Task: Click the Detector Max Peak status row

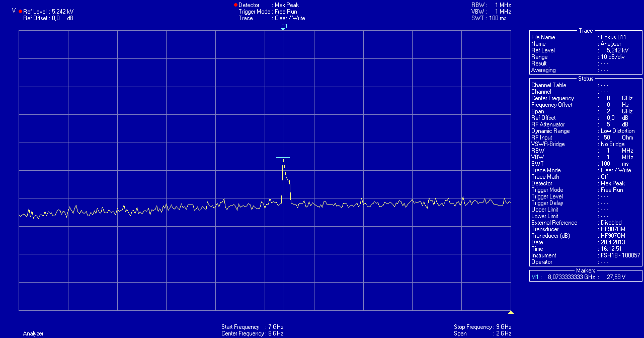Action: click(578, 183)
